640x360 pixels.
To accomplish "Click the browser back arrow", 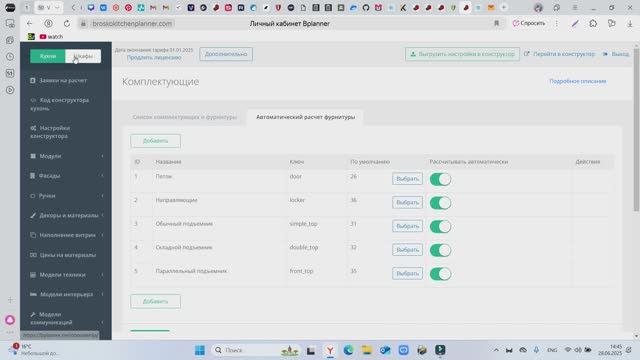I will tap(29, 24).
